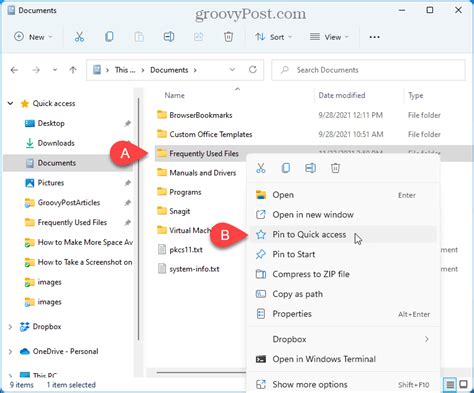Viewport: 474px width, 393px height.
Task: Select the pkcs11.txt file
Action: point(186,250)
